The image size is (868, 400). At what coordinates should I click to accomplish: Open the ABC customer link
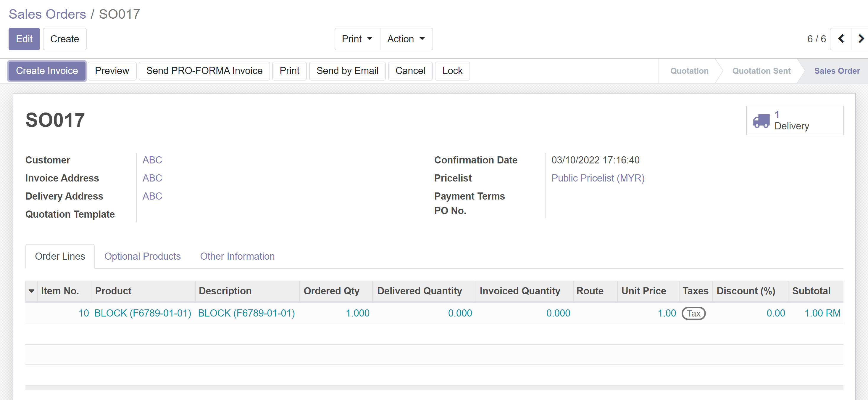pyautogui.click(x=152, y=160)
